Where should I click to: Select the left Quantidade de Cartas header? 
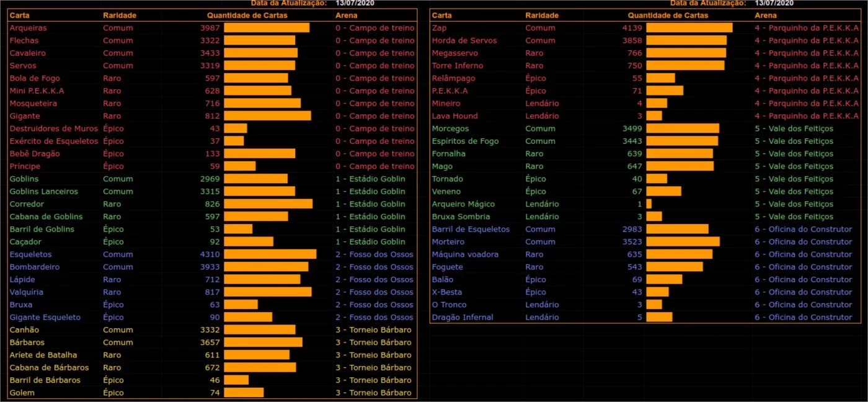247,16
